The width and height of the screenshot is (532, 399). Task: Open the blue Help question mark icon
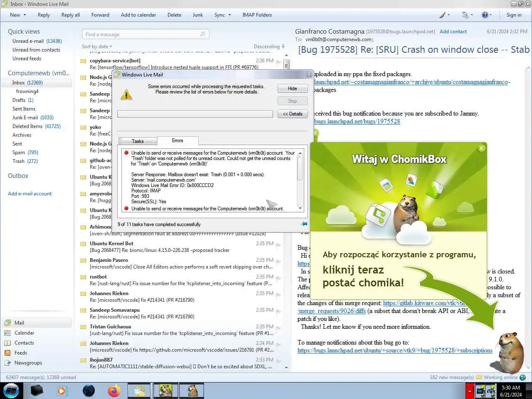[485, 15]
